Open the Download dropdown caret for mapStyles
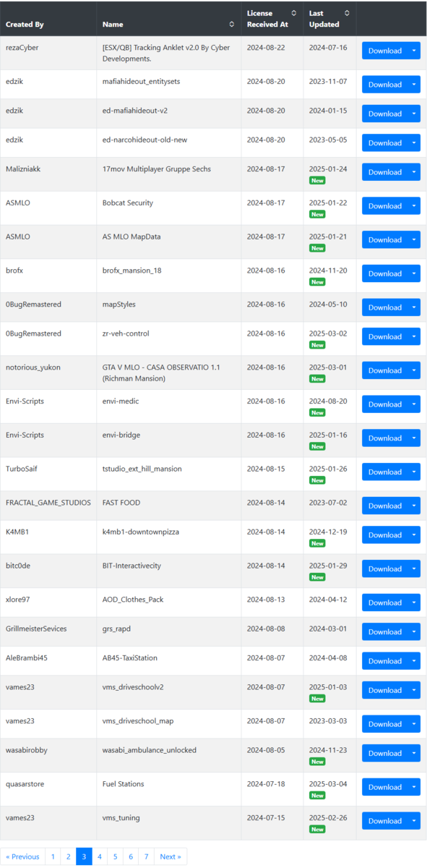The width and height of the screenshot is (427, 868). (x=414, y=307)
